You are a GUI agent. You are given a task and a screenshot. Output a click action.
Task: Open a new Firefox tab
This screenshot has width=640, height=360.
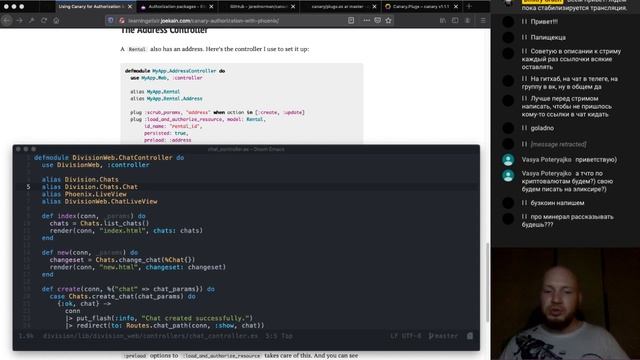(469, 7)
